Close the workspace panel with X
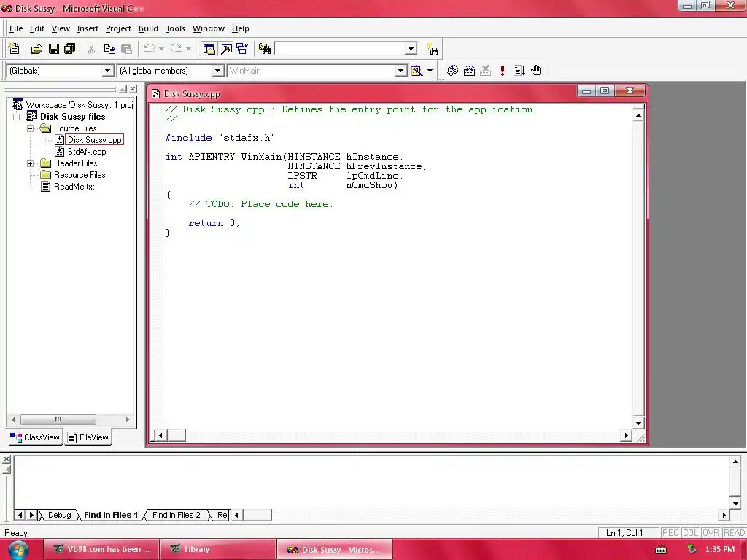 point(133,89)
